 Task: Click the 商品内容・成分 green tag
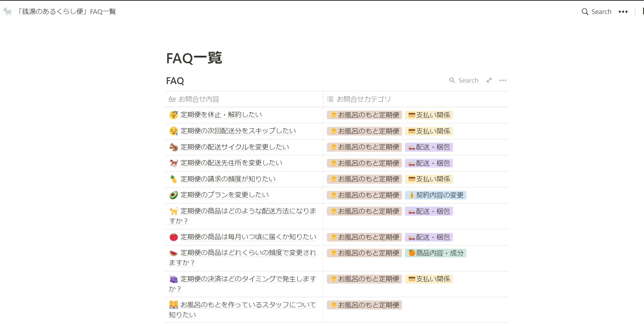[435, 253]
